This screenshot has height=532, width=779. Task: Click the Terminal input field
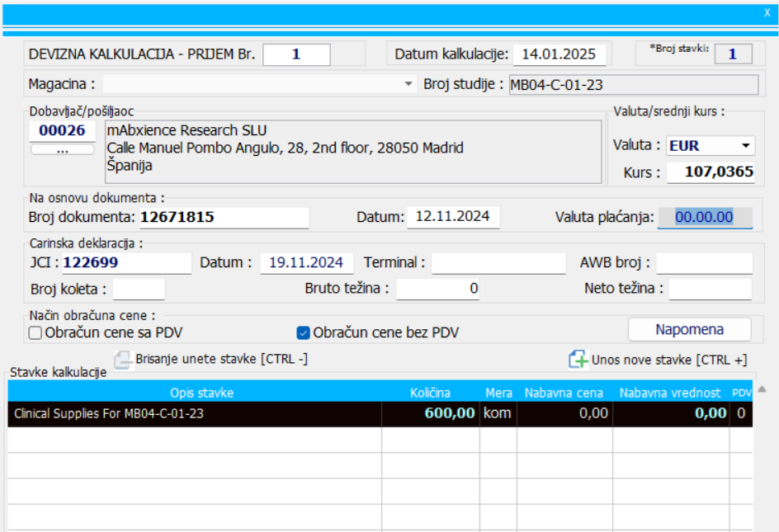point(498,263)
